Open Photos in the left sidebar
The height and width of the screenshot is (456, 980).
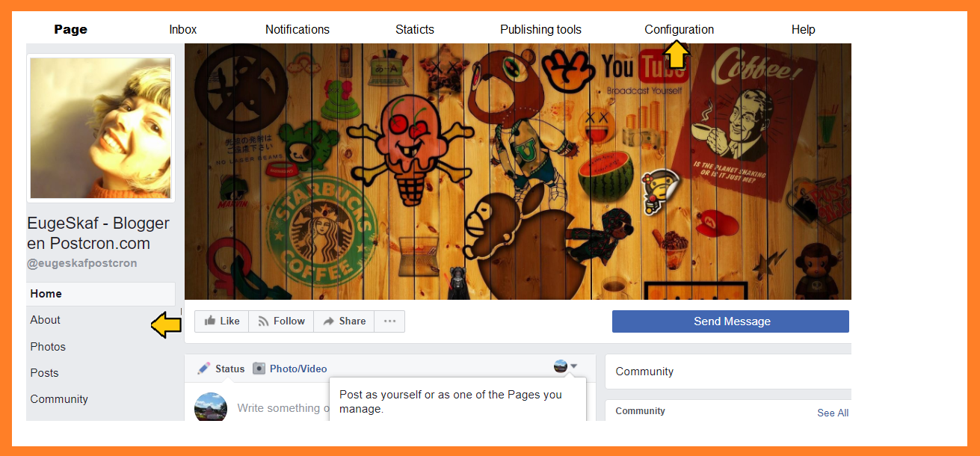tap(48, 347)
